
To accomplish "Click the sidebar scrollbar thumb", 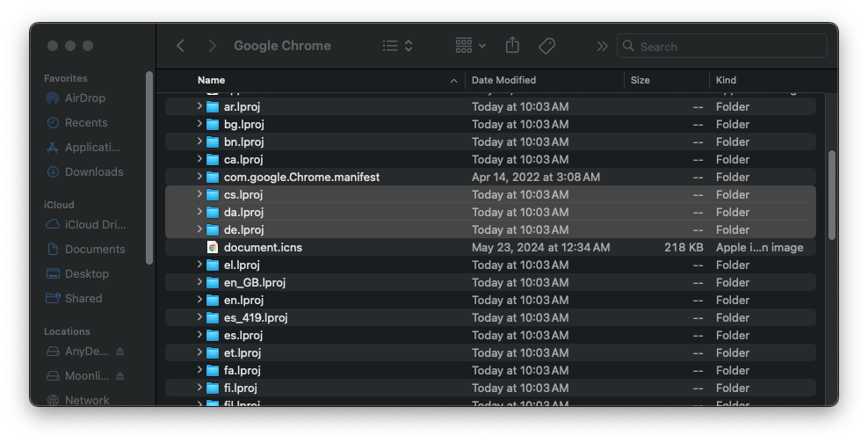I will coord(148,168).
